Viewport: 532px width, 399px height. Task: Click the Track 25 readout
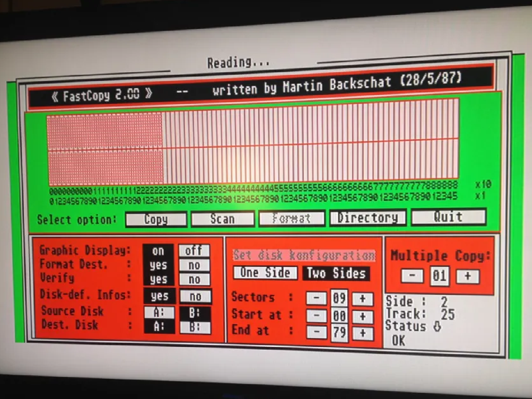(420, 314)
